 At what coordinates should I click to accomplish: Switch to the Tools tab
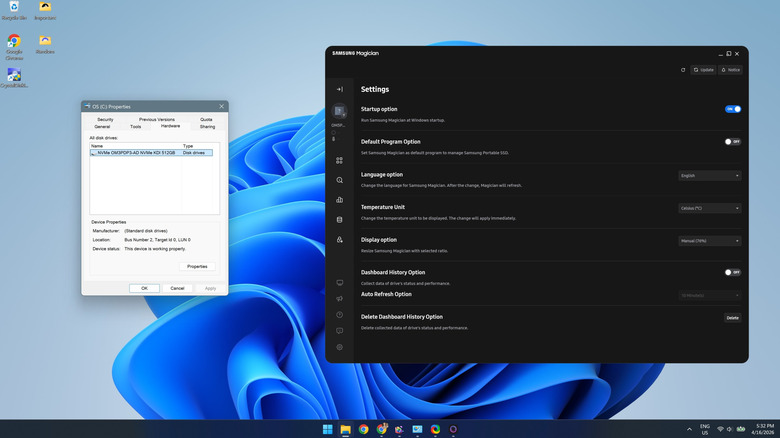click(135, 126)
